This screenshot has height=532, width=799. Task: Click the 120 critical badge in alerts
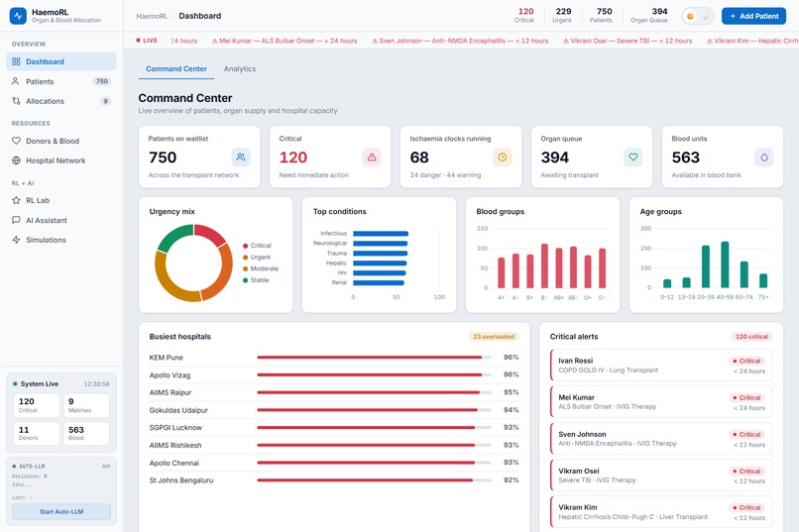pyautogui.click(x=751, y=337)
